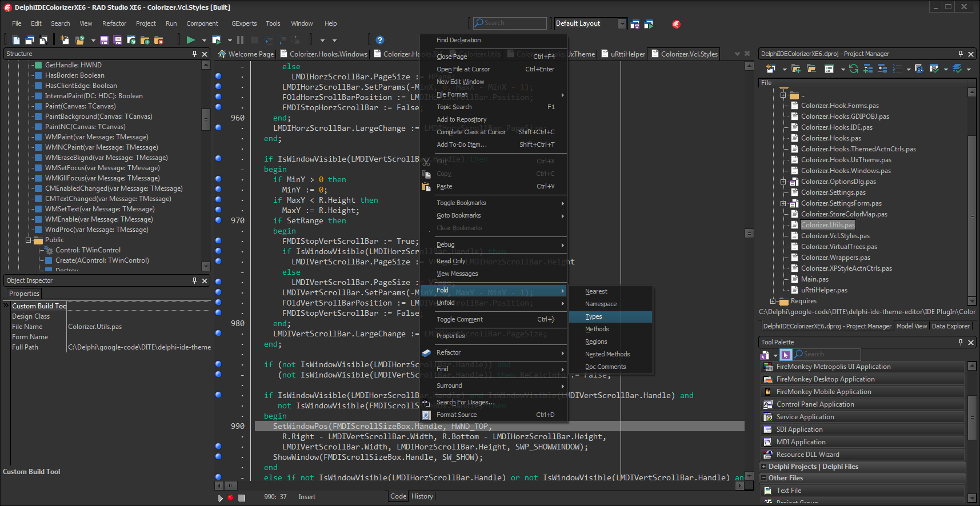Click Format Source in context menu

pos(494,415)
